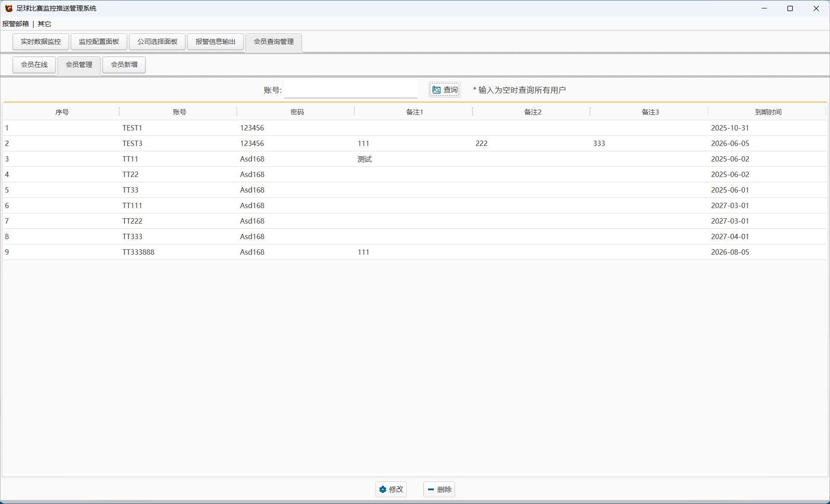
Task: Open the 会员在线 sub-tab
Action: [x=34, y=65]
